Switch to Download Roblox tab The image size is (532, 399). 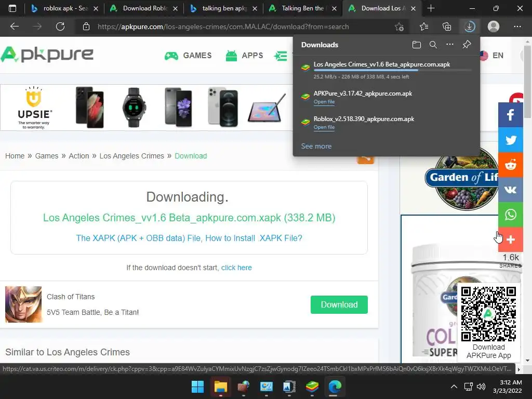(144, 8)
